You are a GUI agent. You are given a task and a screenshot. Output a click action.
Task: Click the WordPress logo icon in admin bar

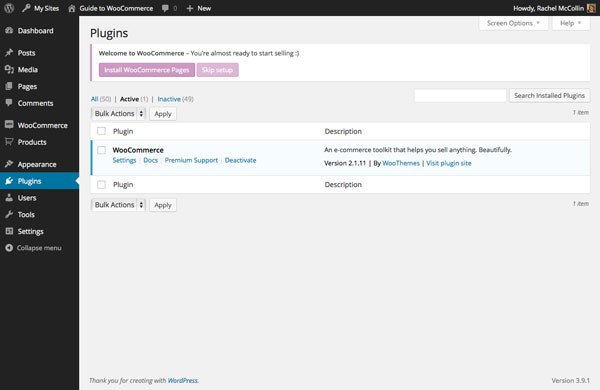(x=9, y=8)
